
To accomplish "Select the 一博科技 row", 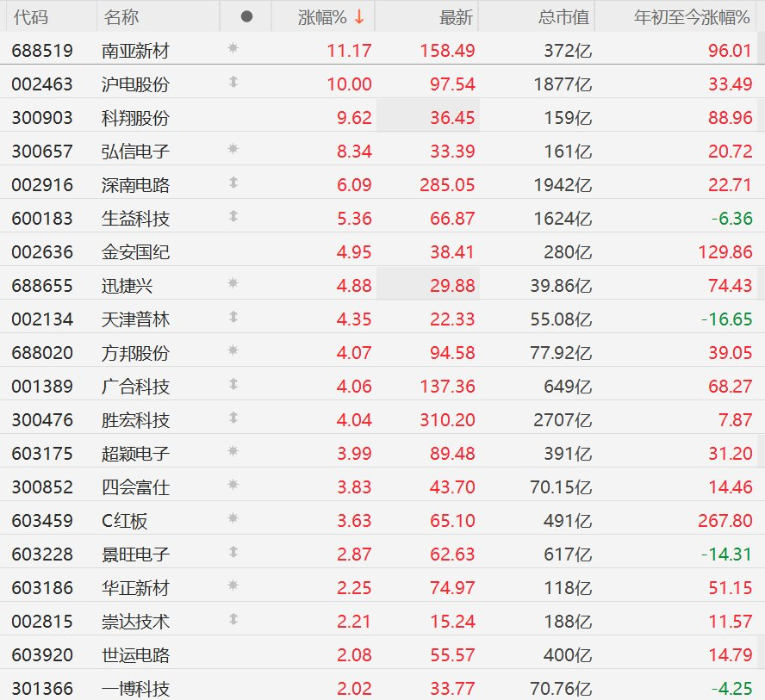I will [135, 689].
